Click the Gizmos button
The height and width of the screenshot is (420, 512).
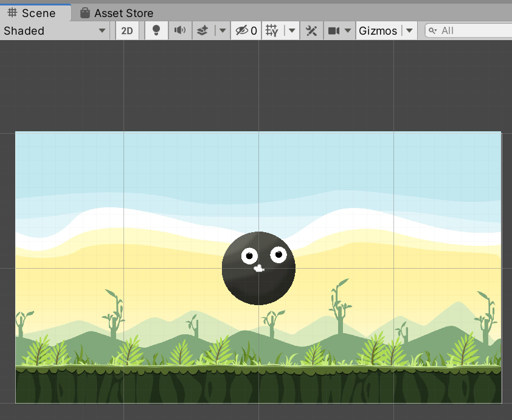[378, 30]
